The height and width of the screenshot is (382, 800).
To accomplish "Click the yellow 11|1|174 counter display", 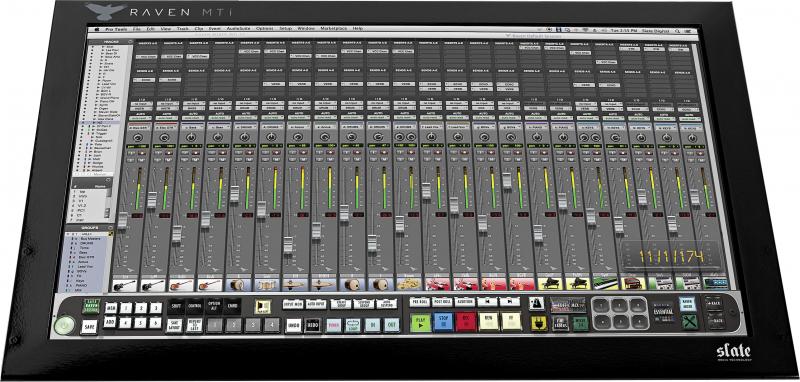I will pyautogui.click(x=671, y=257).
